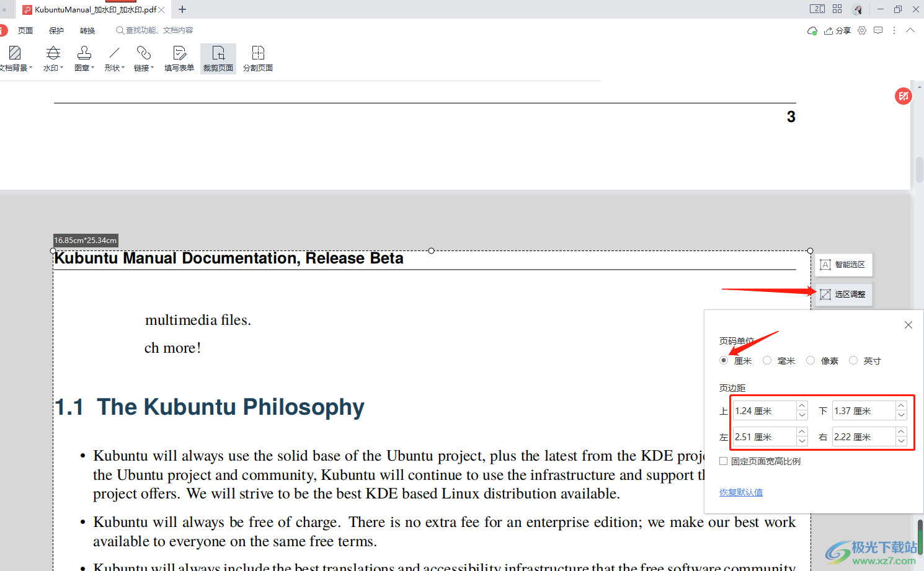Close the KubuntuManual PDF tab
The height and width of the screenshot is (571, 924).
point(162,9)
